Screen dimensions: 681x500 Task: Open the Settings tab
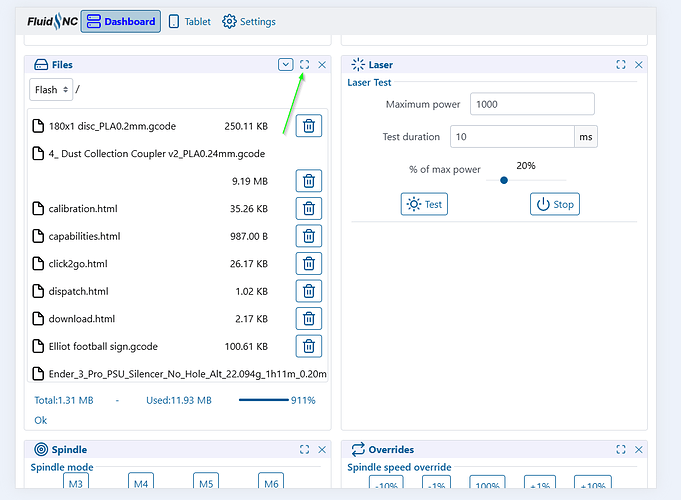click(x=248, y=21)
